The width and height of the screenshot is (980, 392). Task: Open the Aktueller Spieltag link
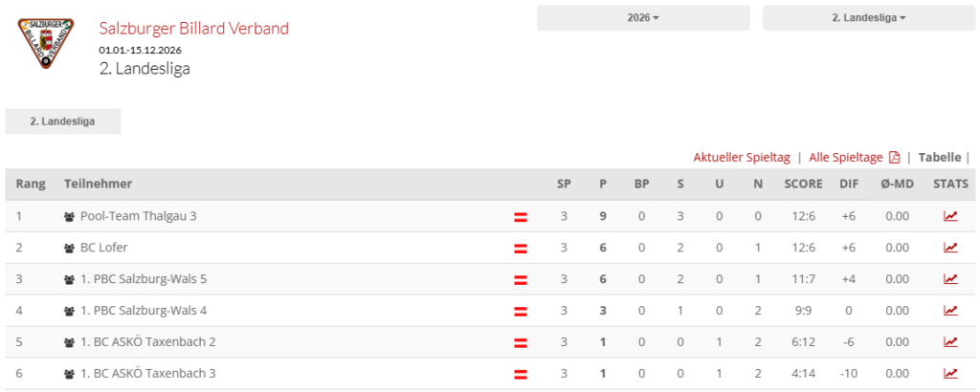point(742,158)
